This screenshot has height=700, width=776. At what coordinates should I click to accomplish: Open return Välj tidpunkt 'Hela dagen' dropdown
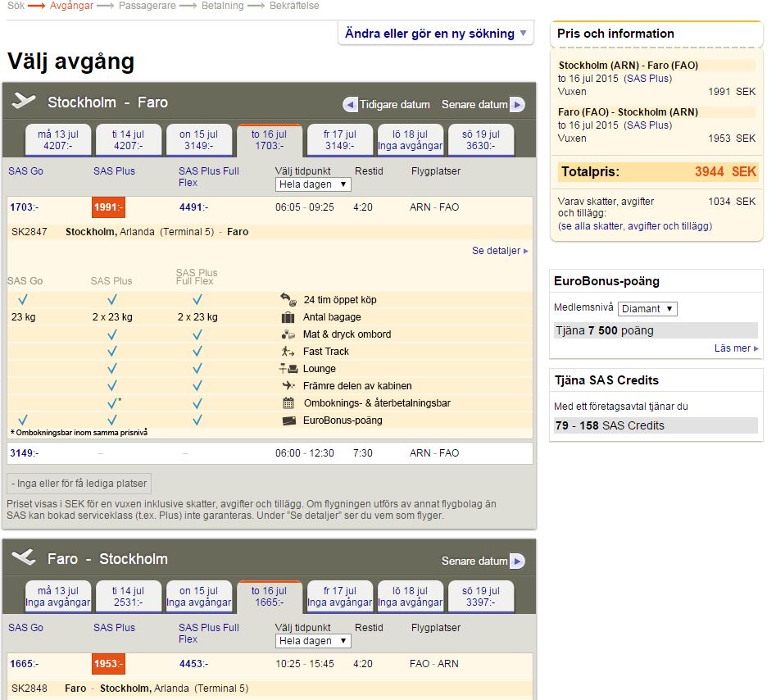313,641
